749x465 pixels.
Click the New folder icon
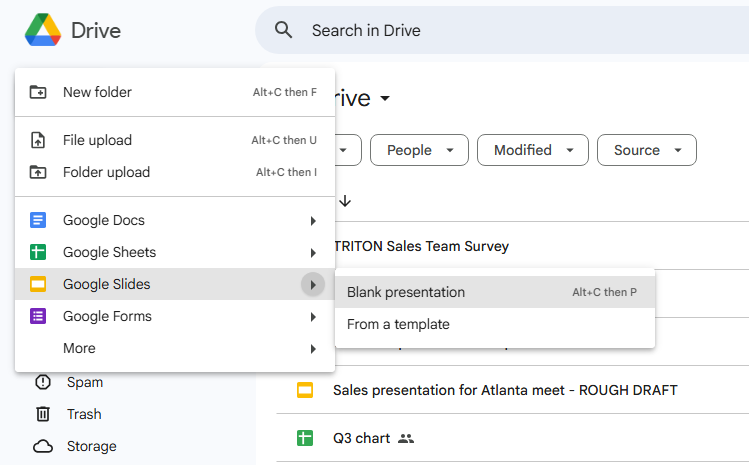pos(38,92)
